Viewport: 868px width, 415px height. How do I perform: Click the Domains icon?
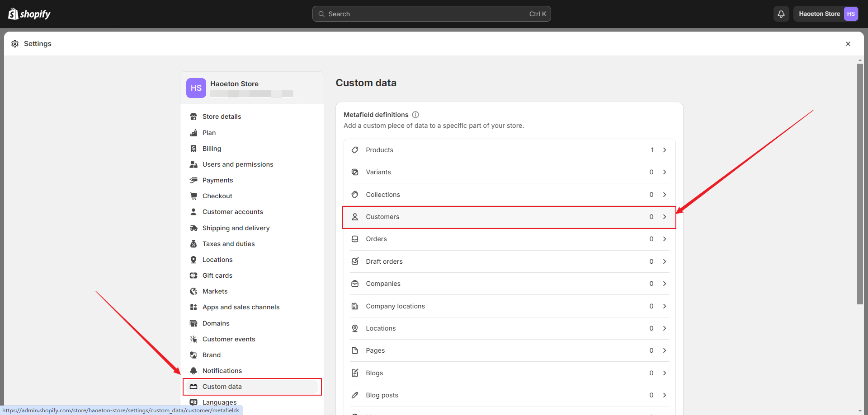pos(193,323)
